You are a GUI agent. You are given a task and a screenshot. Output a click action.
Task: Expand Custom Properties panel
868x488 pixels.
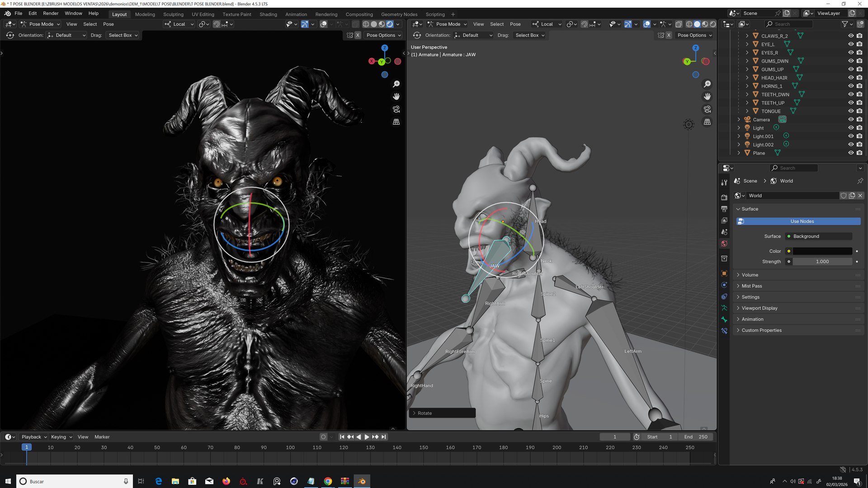798,330
